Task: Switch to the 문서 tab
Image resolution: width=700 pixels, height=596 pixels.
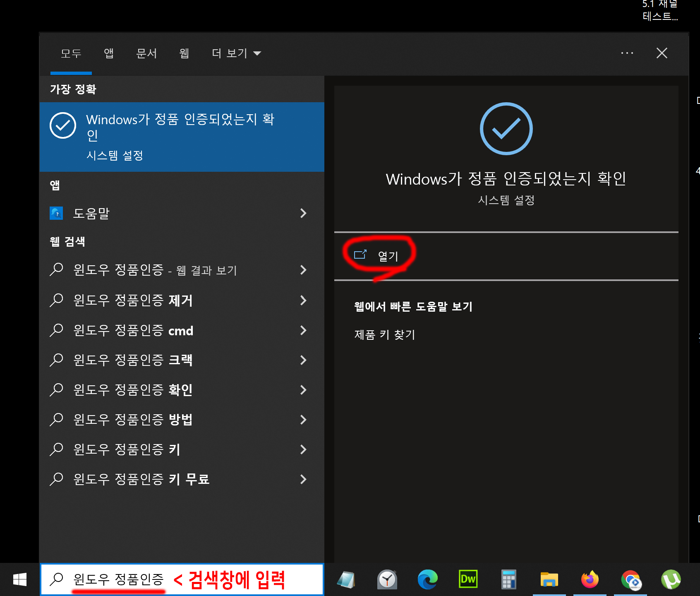Action: point(146,53)
